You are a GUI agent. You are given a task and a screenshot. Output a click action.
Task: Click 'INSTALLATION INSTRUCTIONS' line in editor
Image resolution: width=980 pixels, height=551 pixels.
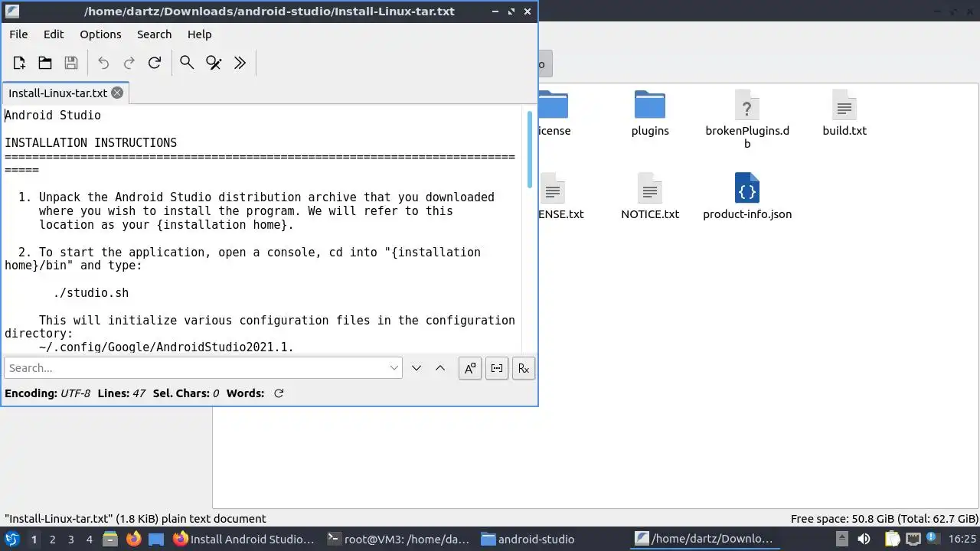pyautogui.click(x=91, y=142)
